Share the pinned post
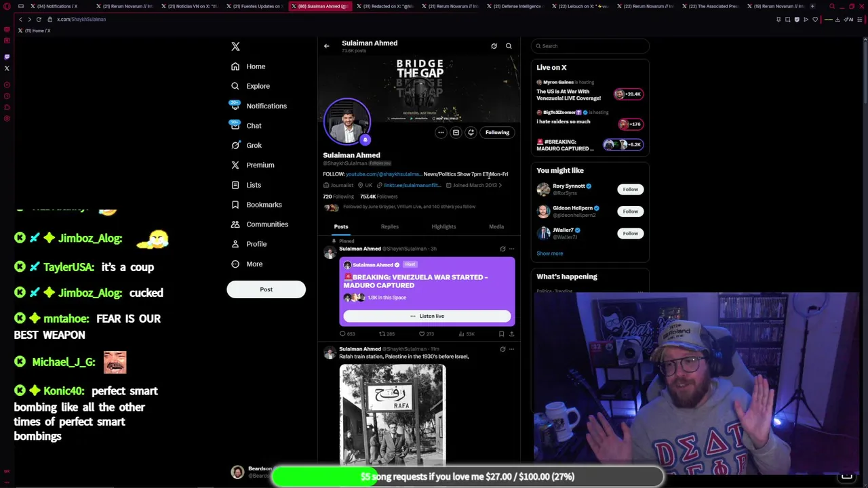 [x=511, y=333]
